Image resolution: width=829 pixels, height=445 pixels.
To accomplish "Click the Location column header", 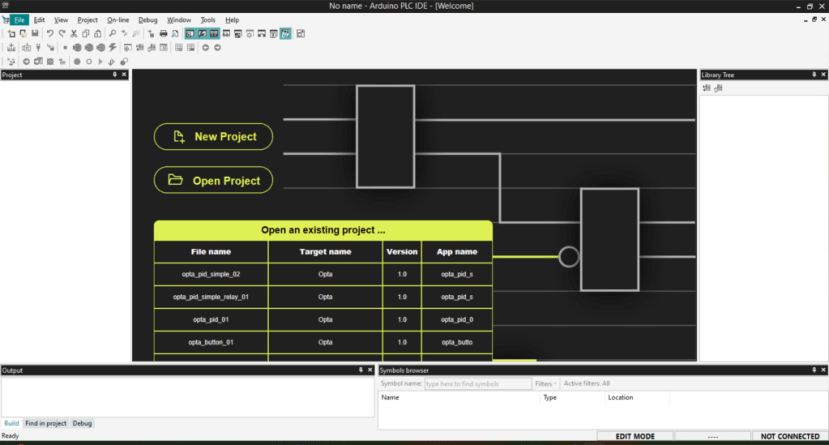I will (x=637, y=397).
